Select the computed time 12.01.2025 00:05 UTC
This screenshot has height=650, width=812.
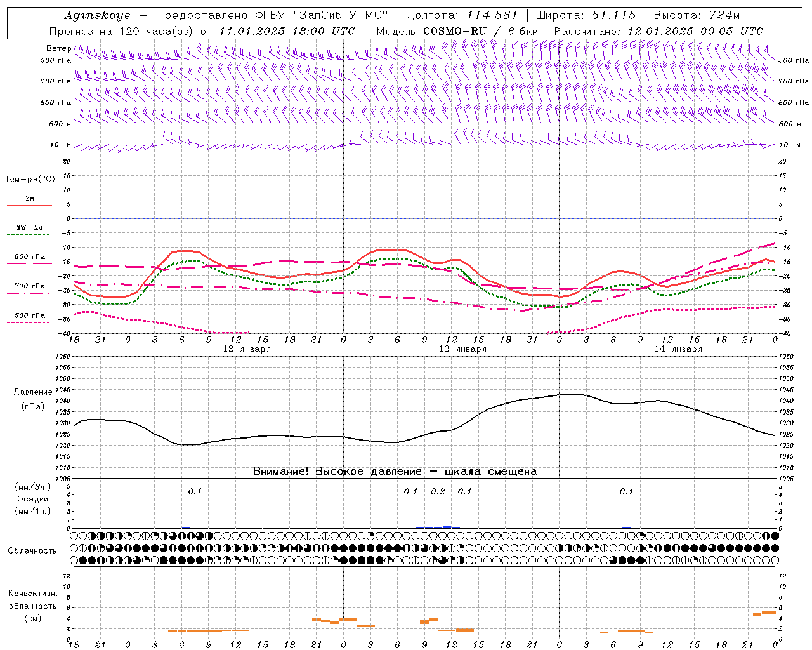pos(695,31)
